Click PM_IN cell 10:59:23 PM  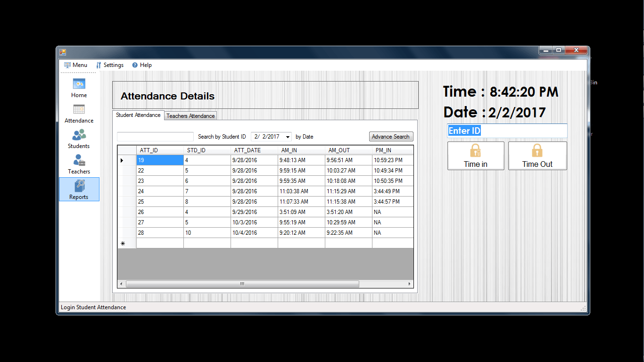tap(392, 160)
